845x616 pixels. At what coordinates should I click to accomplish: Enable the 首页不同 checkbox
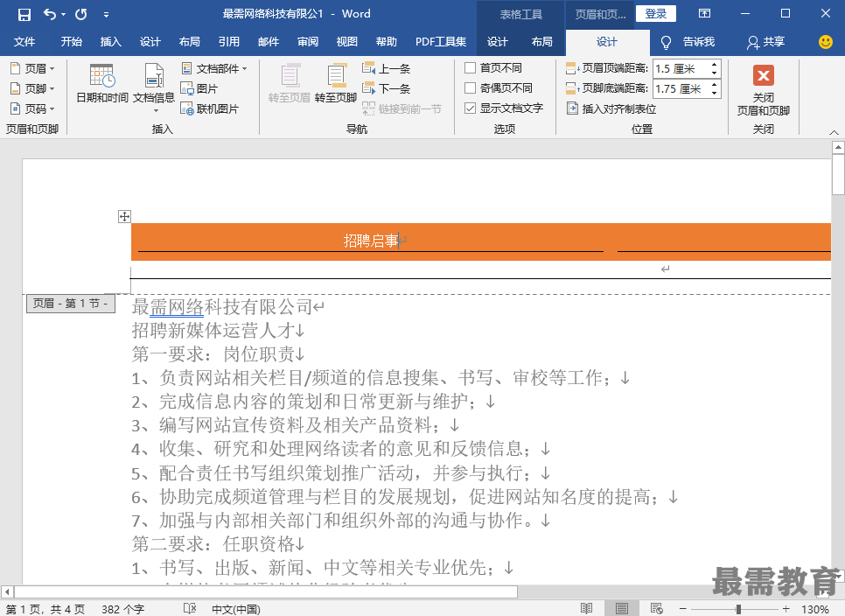pyautogui.click(x=471, y=68)
